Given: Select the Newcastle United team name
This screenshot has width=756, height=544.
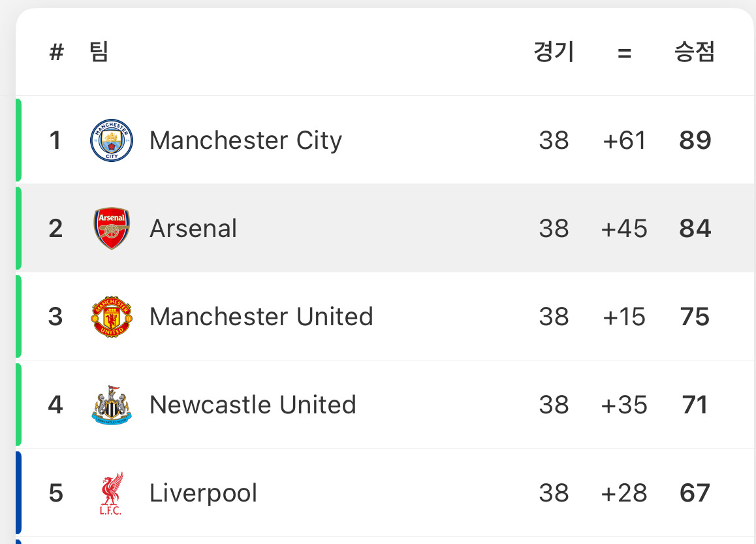Looking at the screenshot, I should 253,405.
